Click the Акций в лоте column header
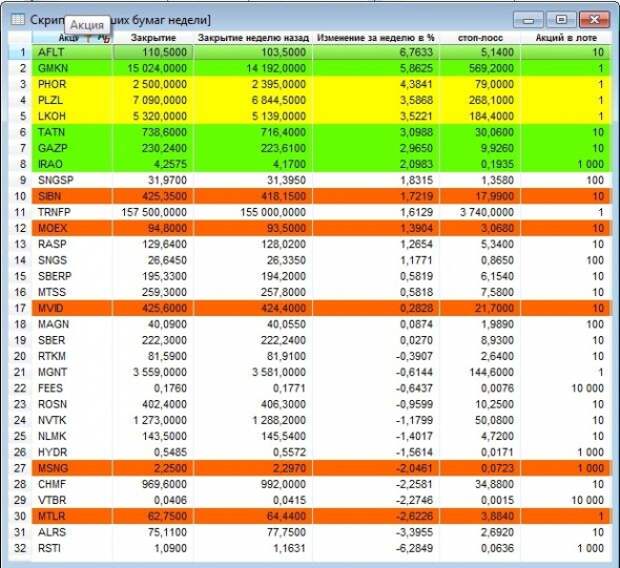 click(566, 38)
